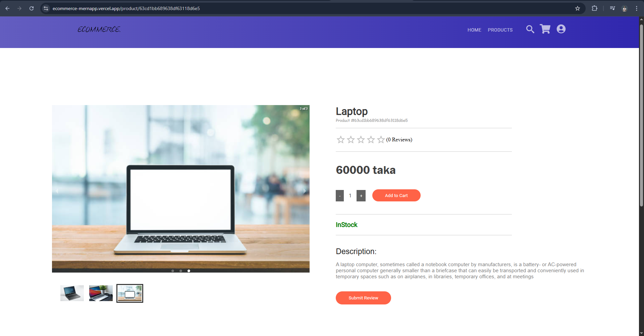
Task: Open the search magnifier icon
Action: click(x=530, y=30)
